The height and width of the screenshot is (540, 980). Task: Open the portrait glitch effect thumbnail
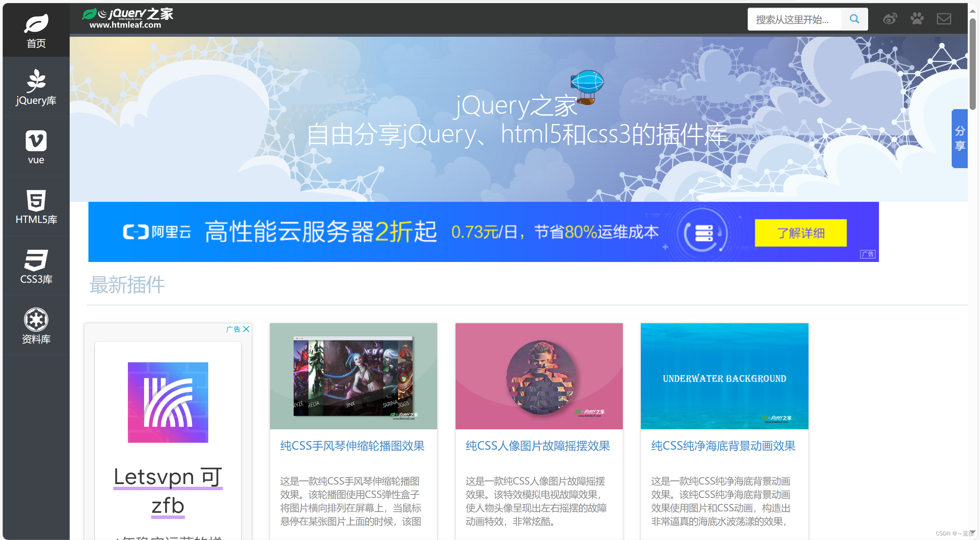click(x=539, y=376)
